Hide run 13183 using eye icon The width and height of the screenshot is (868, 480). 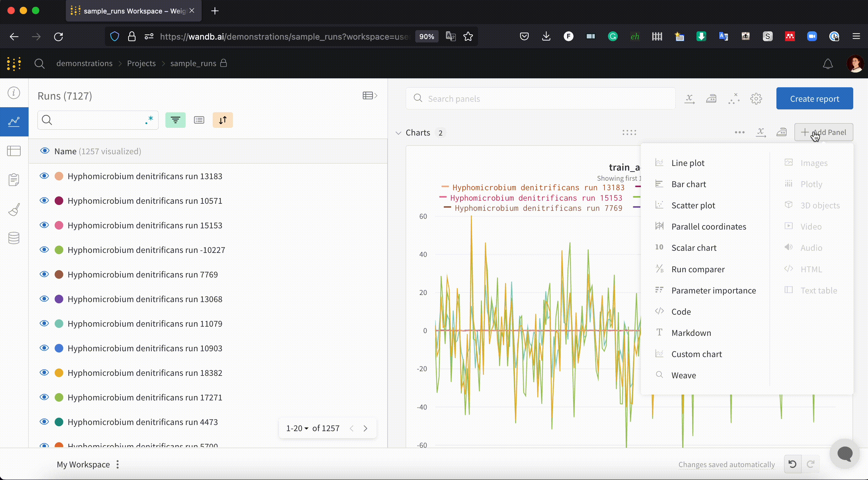[x=44, y=176]
